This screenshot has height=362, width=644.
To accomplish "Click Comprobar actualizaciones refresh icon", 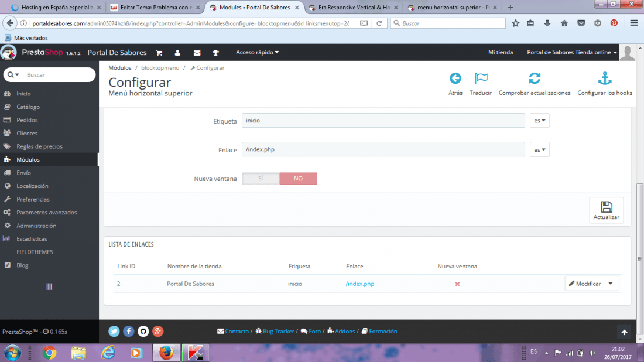I will pyautogui.click(x=535, y=78).
